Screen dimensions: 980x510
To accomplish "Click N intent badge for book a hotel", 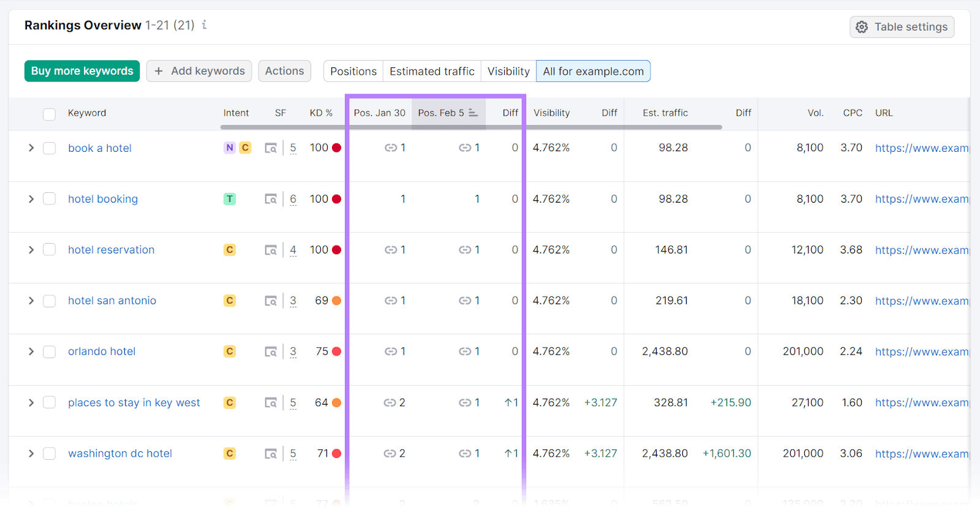I will click(x=230, y=148).
